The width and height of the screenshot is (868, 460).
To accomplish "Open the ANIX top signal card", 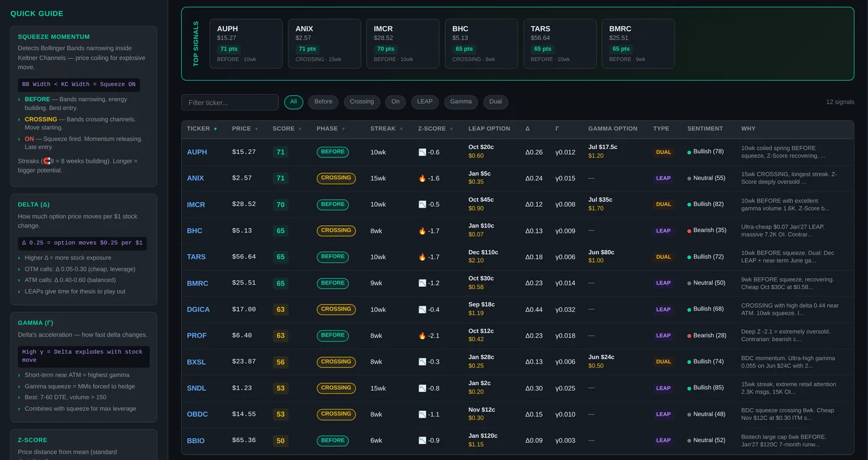I will [324, 43].
